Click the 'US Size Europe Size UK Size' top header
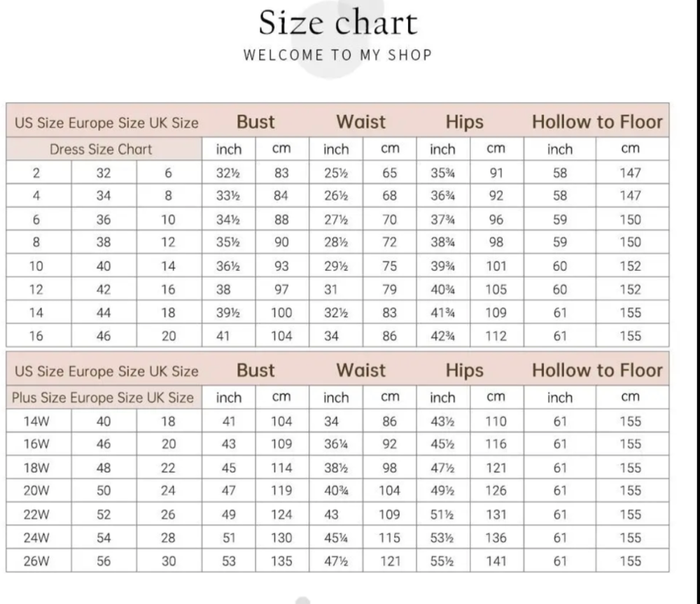The width and height of the screenshot is (700, 604). [x=106, y=123]
